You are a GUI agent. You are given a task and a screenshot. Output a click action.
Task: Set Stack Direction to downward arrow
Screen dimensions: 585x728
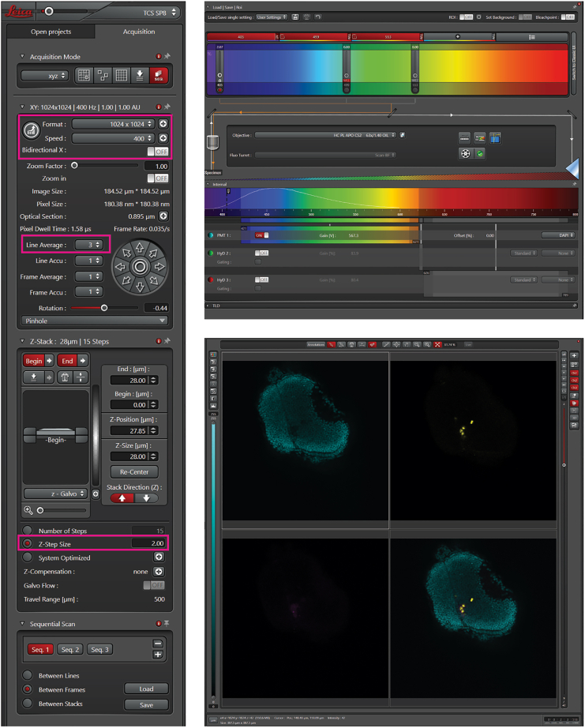[145, 498]
